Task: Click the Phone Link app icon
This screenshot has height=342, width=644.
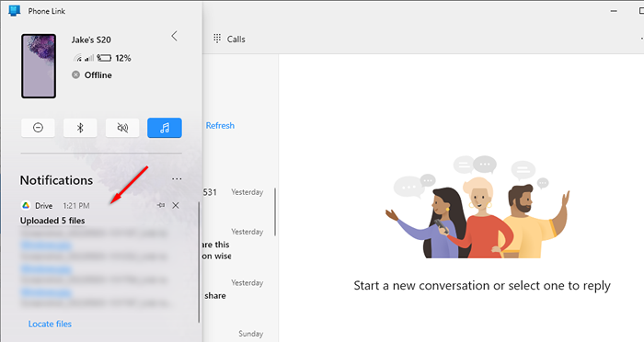Action: [x=15, y=11]
